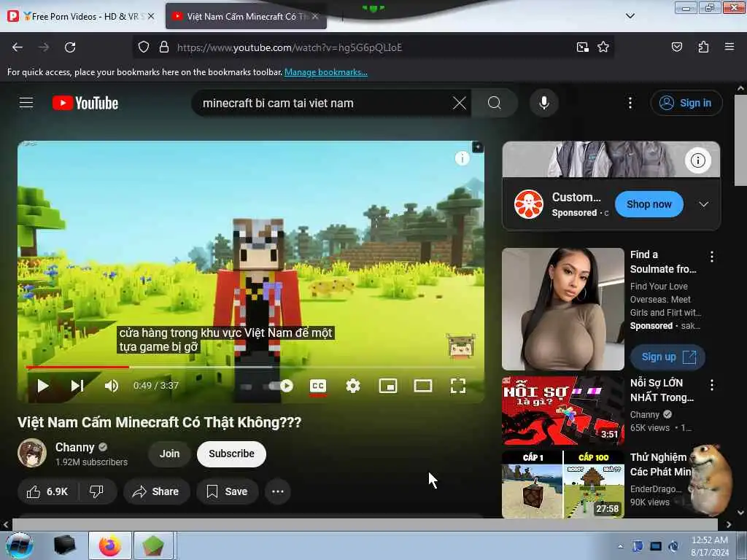Click the horizontal scrollbar at bottom

(x=365, y=524)
